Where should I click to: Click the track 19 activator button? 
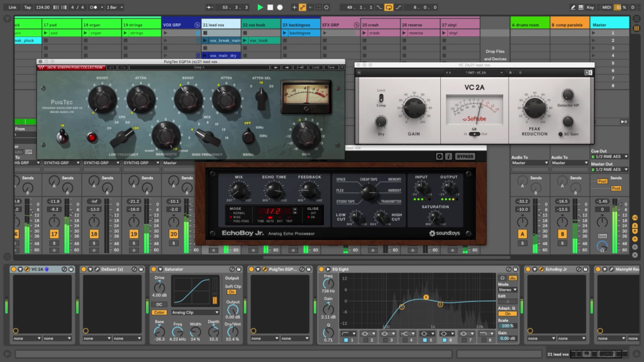coord(133,234)
